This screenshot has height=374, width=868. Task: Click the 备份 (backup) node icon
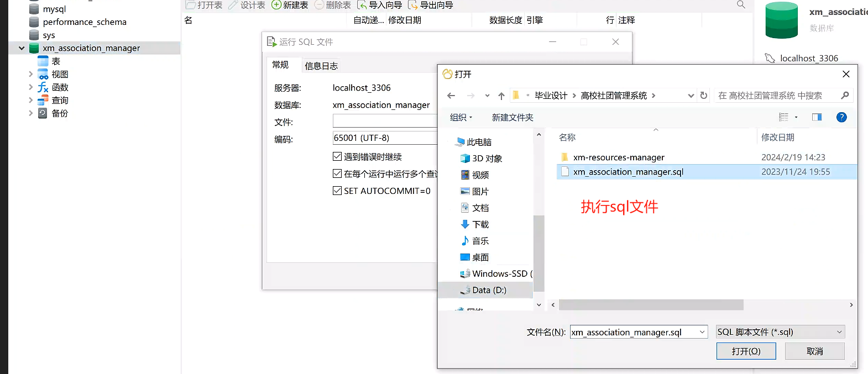click(x=43, y=113)
